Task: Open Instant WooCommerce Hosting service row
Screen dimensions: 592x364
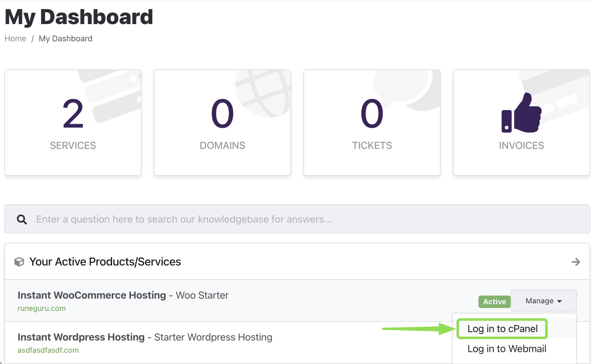Action: (92, 295)
